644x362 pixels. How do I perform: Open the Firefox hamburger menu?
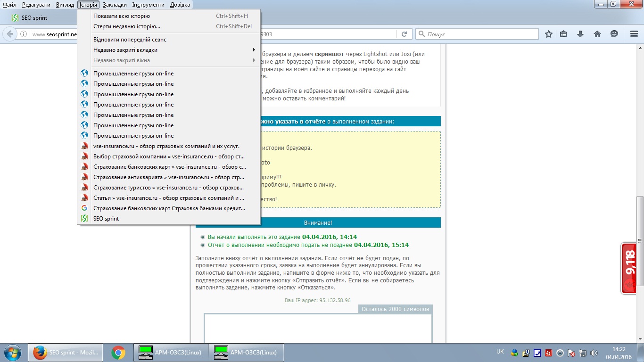(x=634, y=34)
